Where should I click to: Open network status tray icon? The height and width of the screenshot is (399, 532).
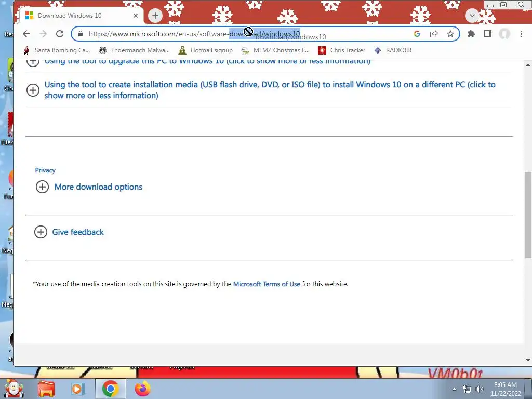pyautogui.click(x=467, y=389)
